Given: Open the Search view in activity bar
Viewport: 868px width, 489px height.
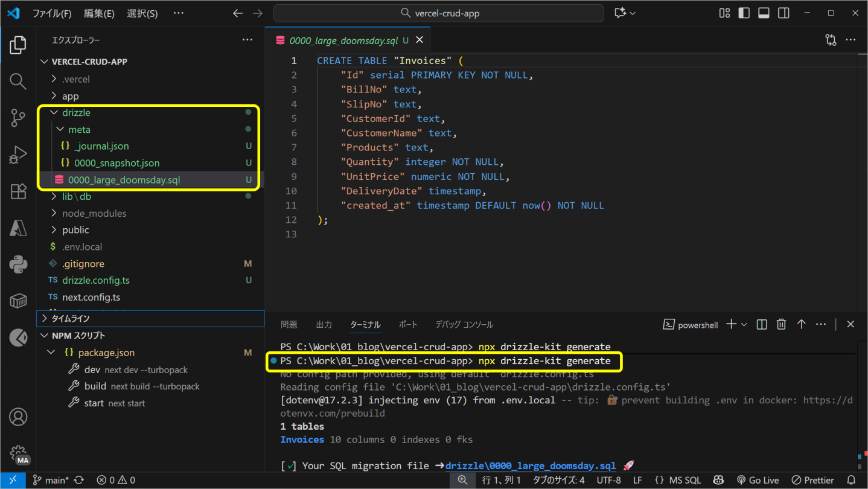Looking at the screenshot, I should point(18,81).
